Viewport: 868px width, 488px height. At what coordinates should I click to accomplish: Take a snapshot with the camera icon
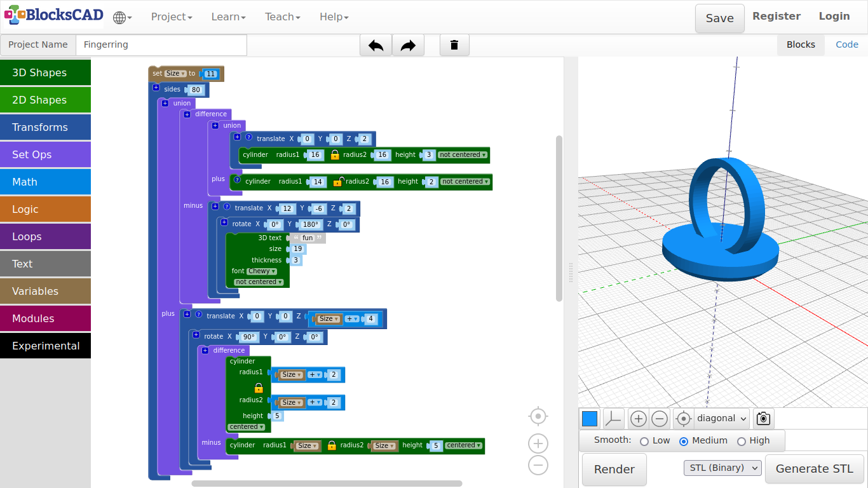(x=763, y=419)
